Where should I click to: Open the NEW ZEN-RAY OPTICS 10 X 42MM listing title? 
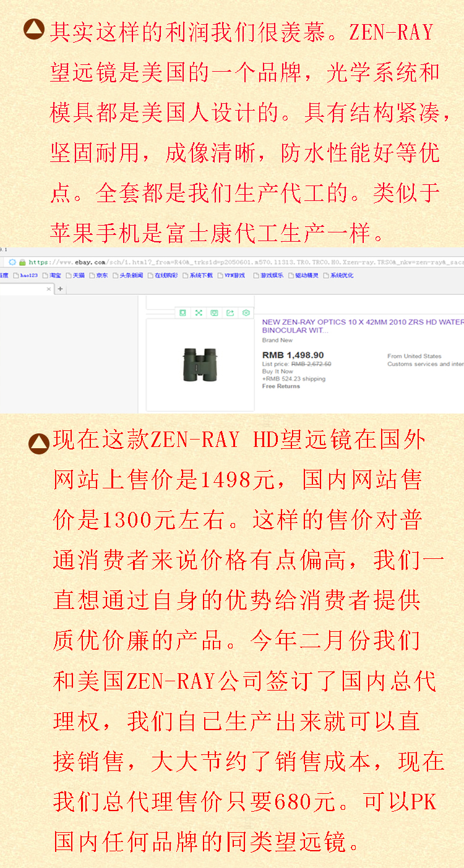click(x=363, y=326)
